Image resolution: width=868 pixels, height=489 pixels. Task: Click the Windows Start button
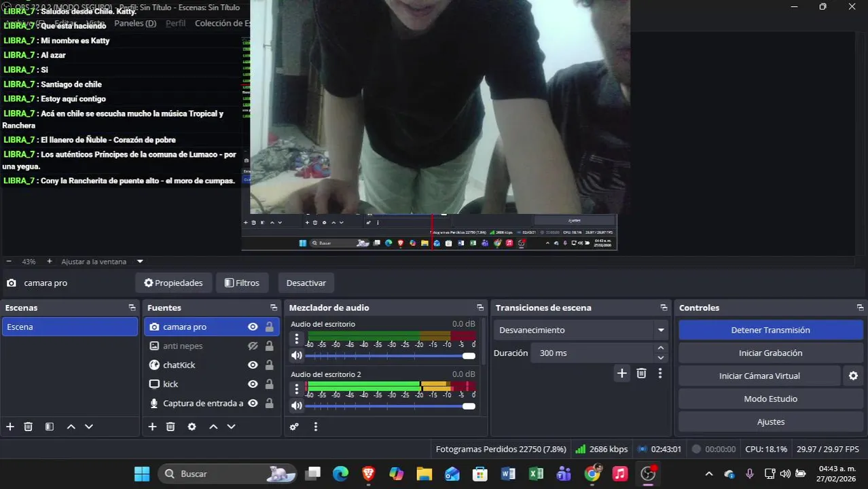click(142, 473)
